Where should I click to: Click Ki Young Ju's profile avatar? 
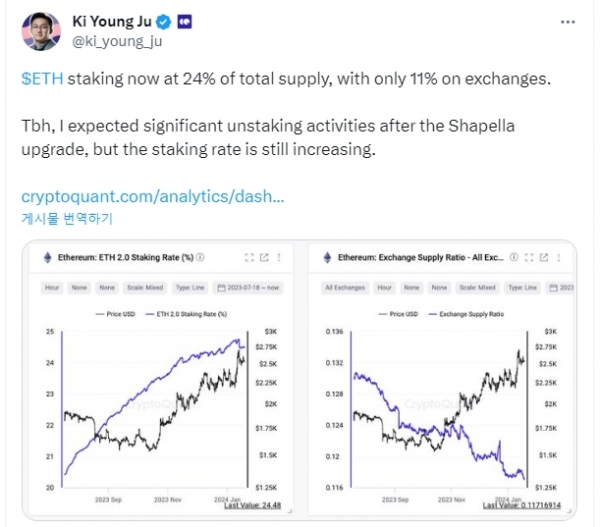click(x=41, y=31)
